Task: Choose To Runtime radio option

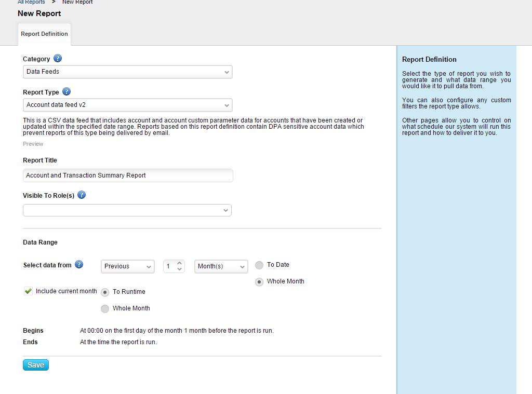Action: tap(105, 292)
